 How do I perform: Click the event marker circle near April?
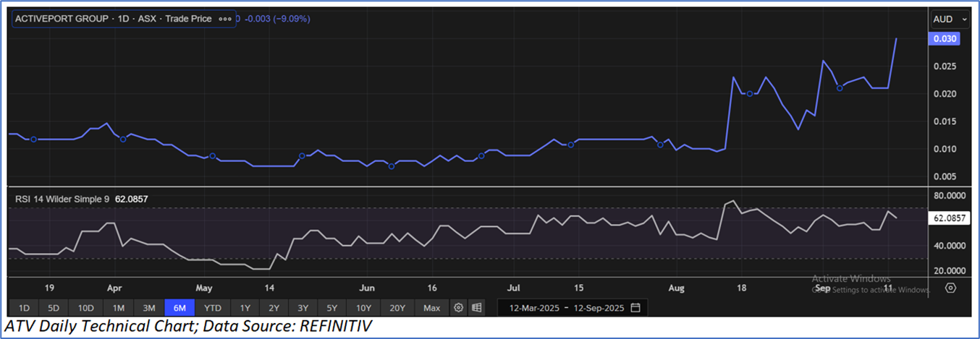tap(123, 139)
